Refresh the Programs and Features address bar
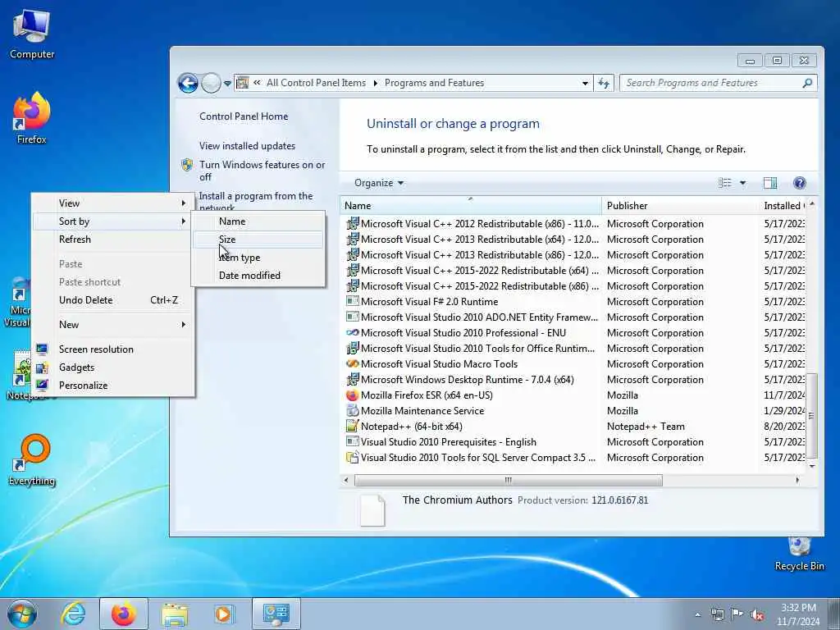The image size is (840, 630). (x=604, y=83)
